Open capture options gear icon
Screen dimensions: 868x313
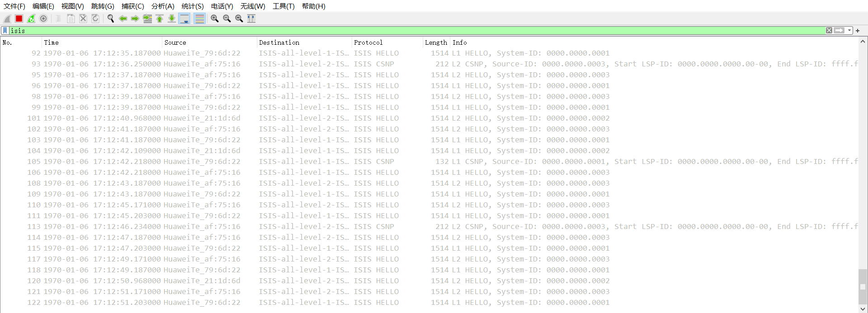43,19
